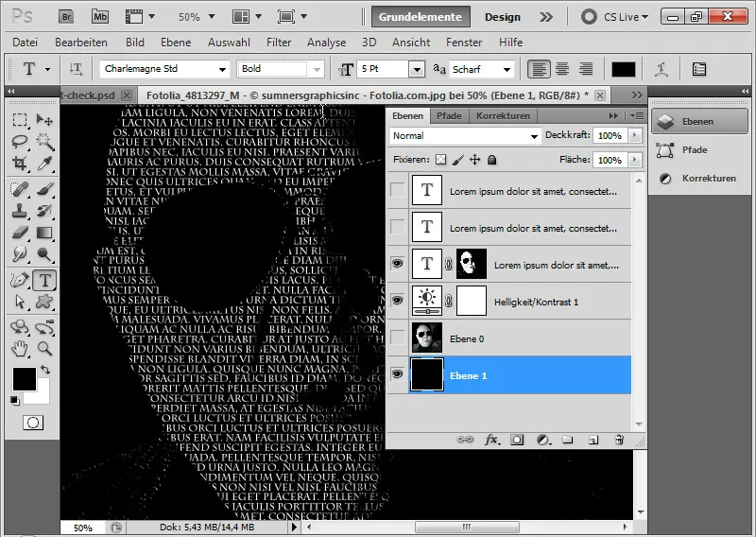Screen dimensions: 756x537
Task: Toggle lock all in Fixieren
Action: [491, 160]
